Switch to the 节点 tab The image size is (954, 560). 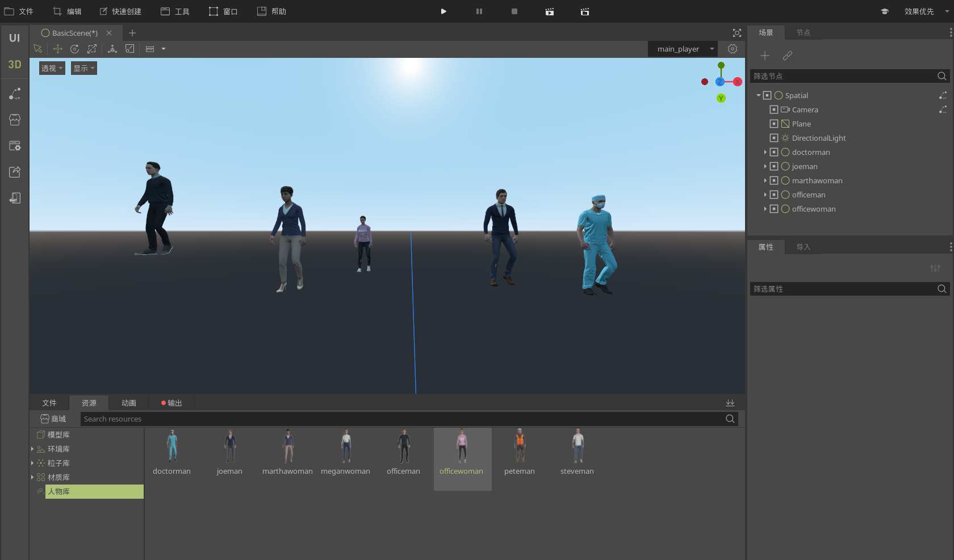point(804,32)
